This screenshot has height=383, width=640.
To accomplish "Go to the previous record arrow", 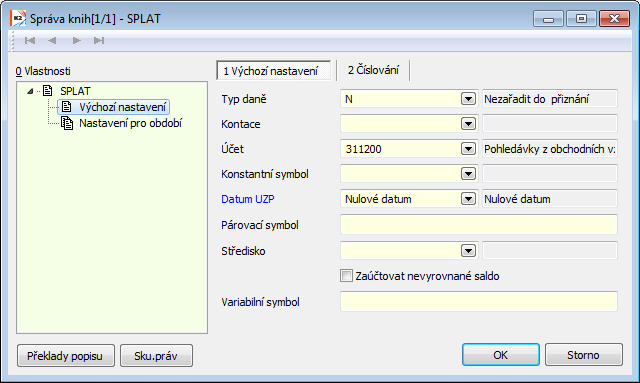I will click(52, 40).
